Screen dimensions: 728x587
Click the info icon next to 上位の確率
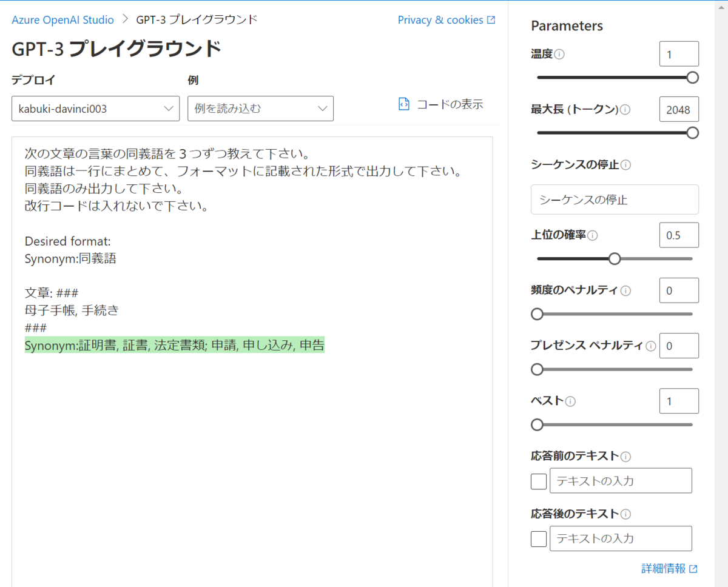(x=593, y=235)
